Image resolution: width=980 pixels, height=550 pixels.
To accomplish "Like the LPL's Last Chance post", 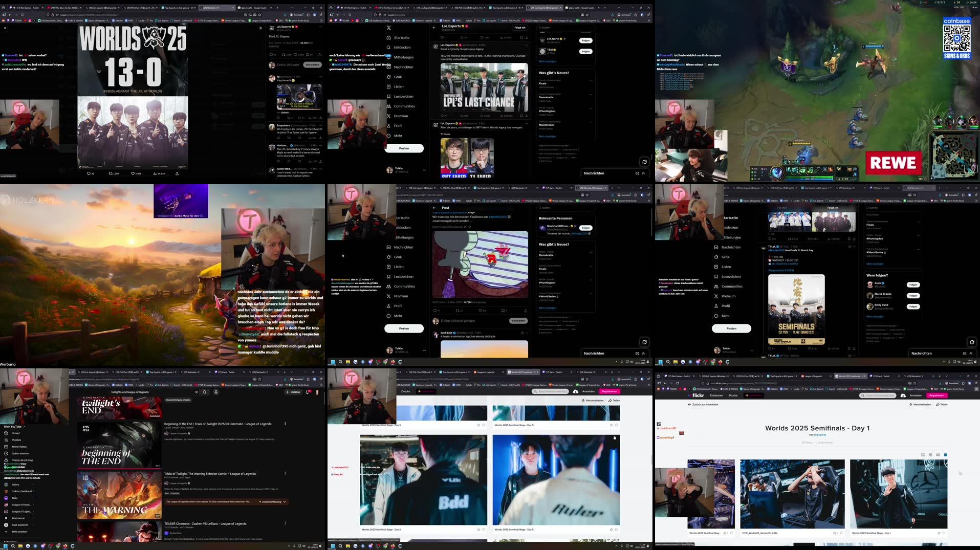I will point(482,116).
